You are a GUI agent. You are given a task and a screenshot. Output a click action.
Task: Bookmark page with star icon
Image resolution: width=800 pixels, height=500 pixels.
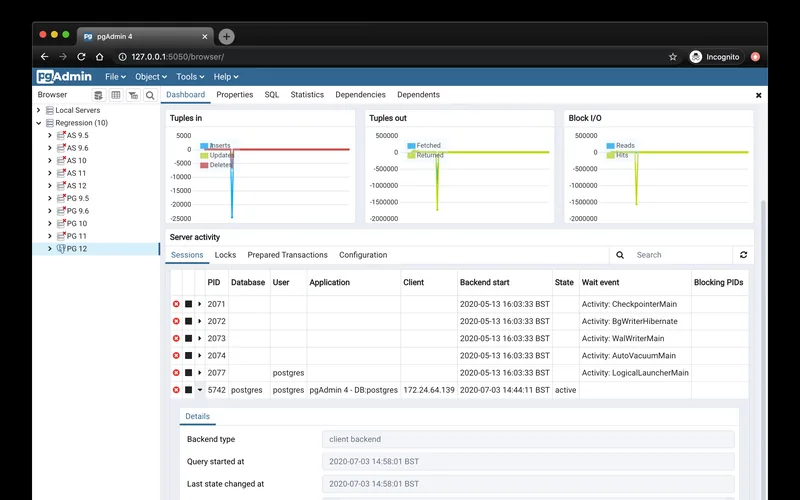673,57
